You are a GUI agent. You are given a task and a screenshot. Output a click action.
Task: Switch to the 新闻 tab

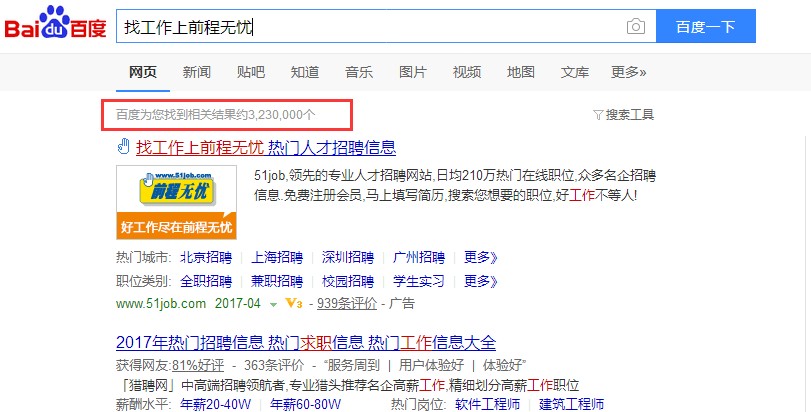coord(197,72)
